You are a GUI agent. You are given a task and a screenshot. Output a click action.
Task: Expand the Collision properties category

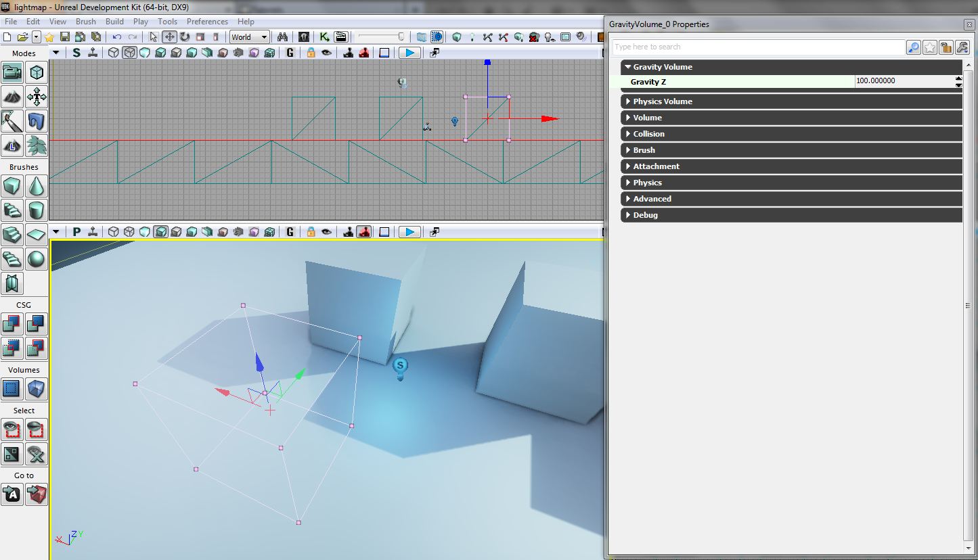click(x=648, y=134)
